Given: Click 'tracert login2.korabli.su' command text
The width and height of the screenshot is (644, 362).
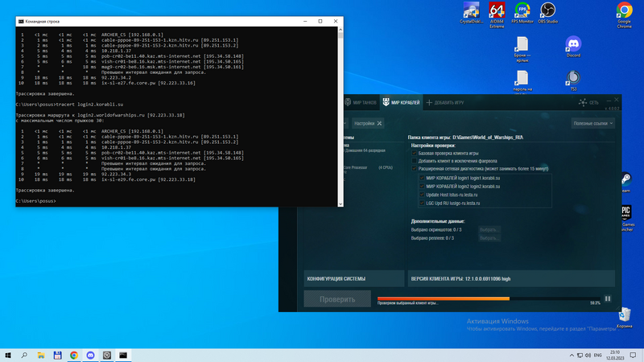Looking at the screenshot, I should (89, 105).
